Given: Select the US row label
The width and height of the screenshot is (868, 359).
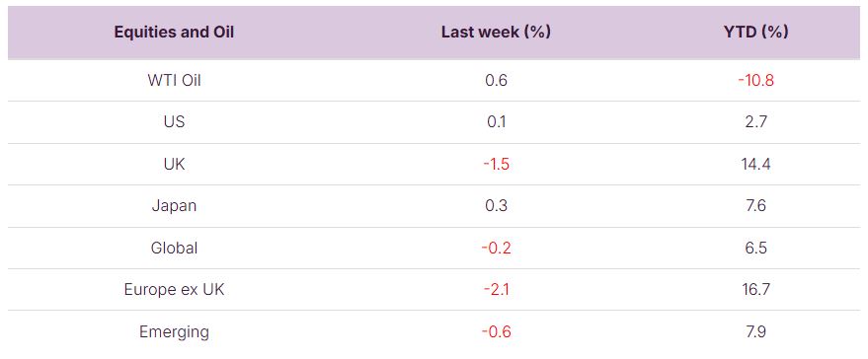Looking at the screenshot, I should pos(174,121).
